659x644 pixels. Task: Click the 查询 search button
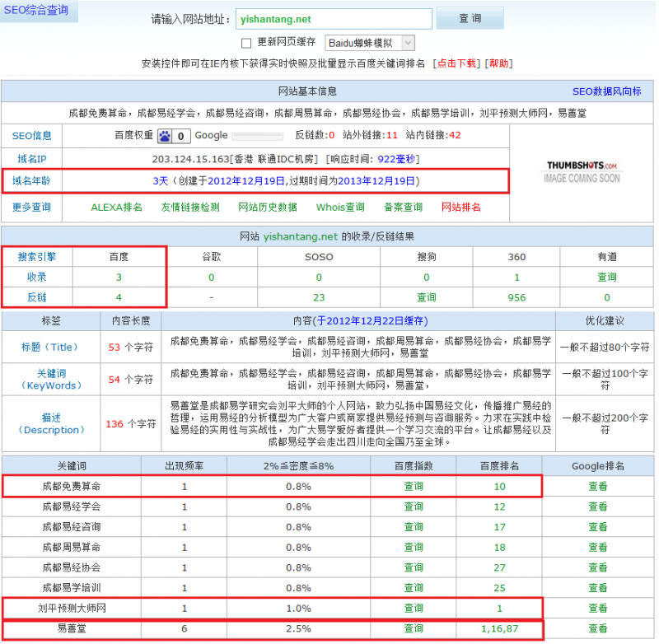pyautogui.click(x=470, y=18)
